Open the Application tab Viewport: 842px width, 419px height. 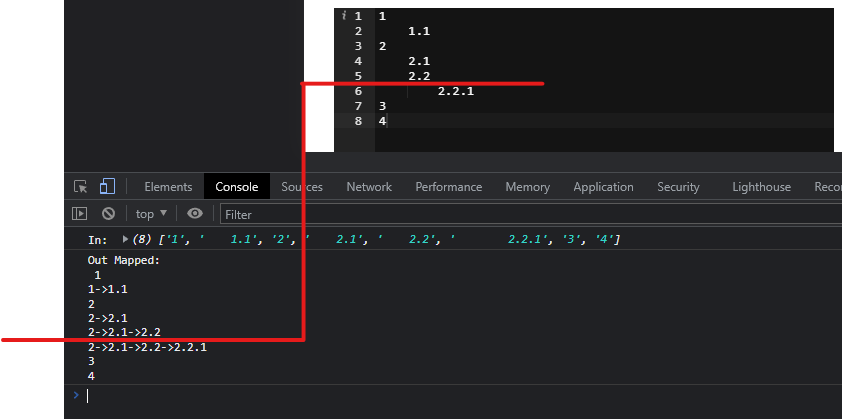click(603, 187)
